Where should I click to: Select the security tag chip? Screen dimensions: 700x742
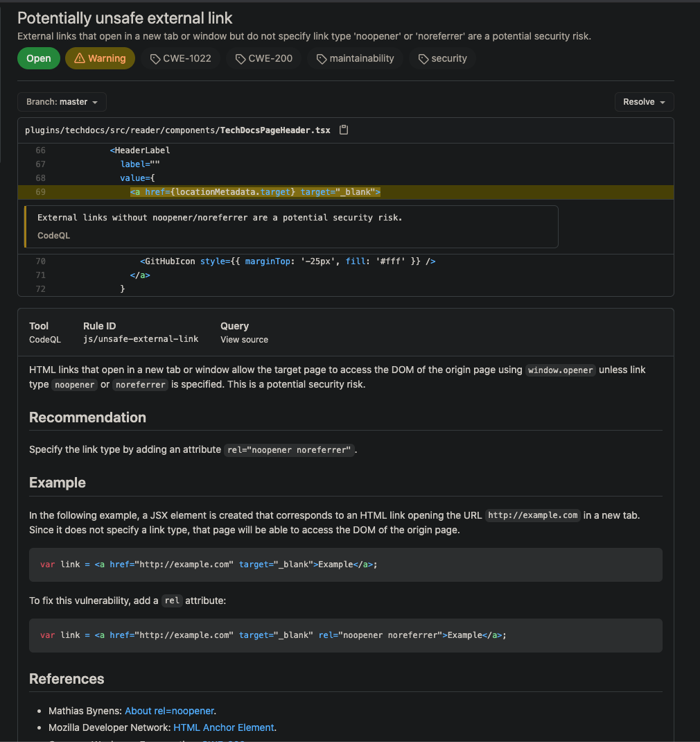click(x=441, y=58)
